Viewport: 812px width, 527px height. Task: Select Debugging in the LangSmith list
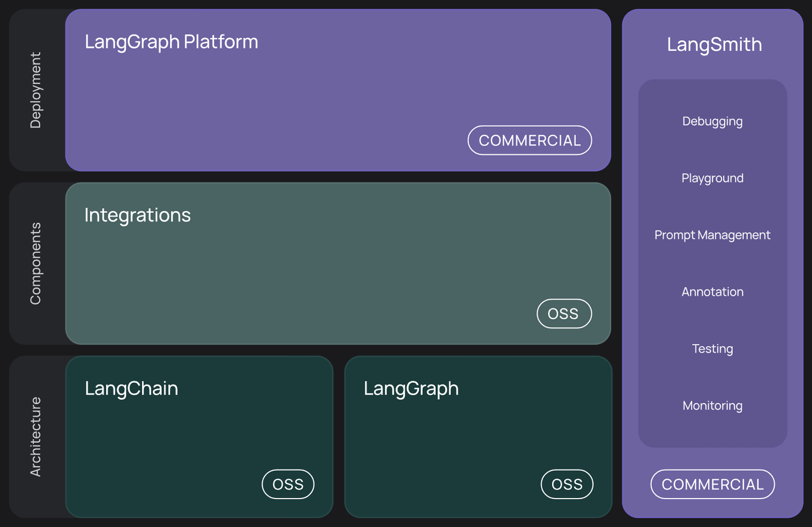coord(712,121)
